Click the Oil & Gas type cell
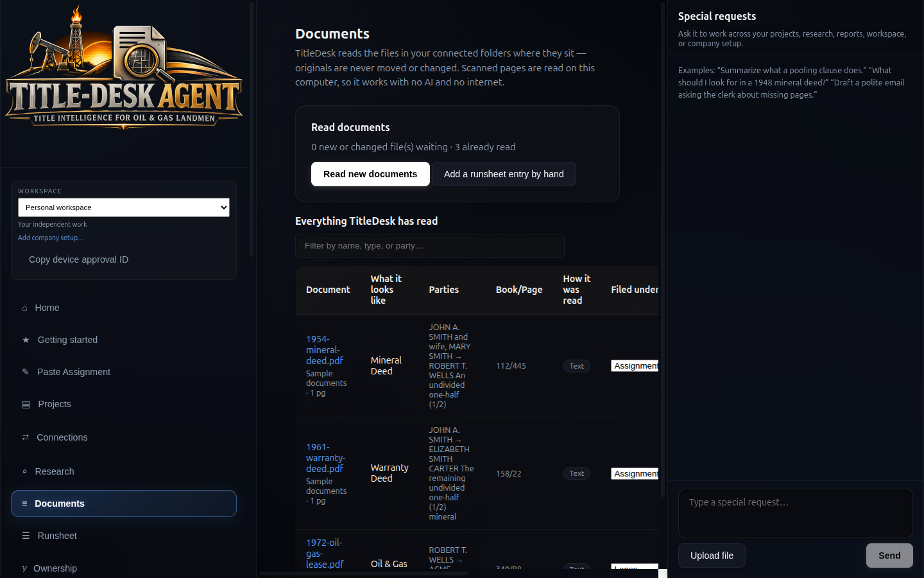This screenshot has height=578, width=924. [389, 564]
